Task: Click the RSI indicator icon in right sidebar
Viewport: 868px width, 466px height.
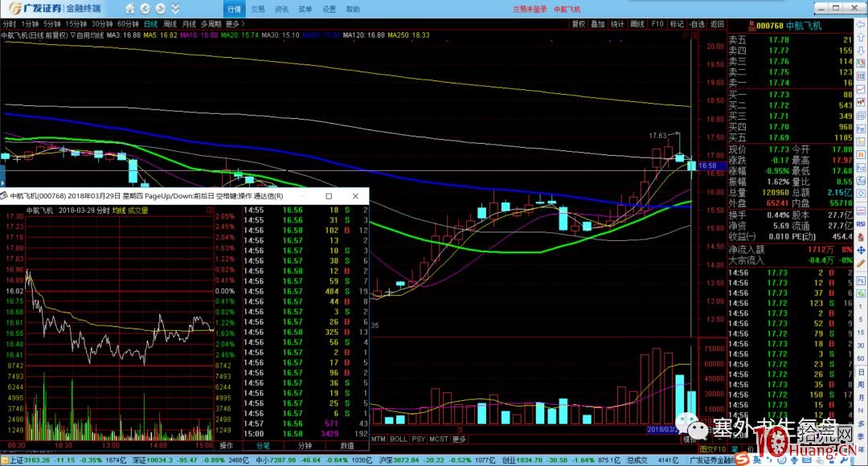Action: click(860, 224)
